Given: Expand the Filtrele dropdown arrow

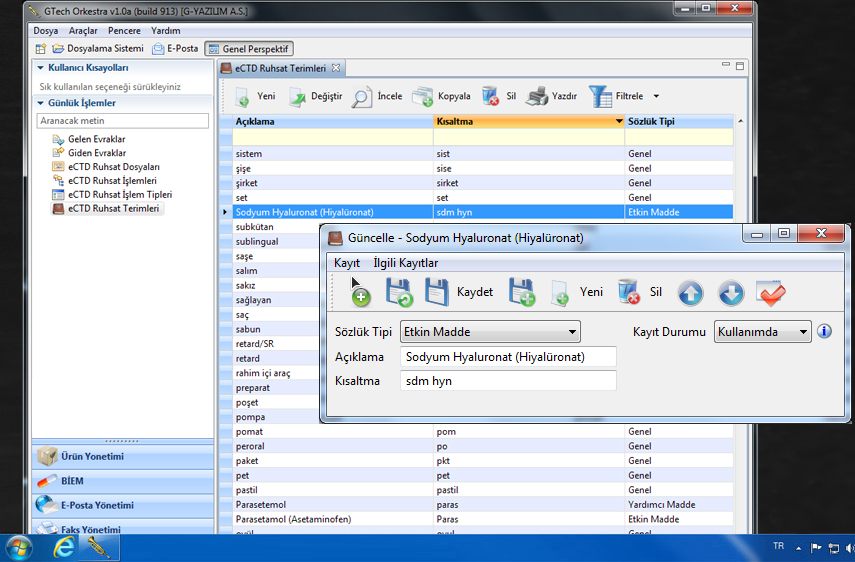Looking at the screenshot, I should (x=656, y=97).
